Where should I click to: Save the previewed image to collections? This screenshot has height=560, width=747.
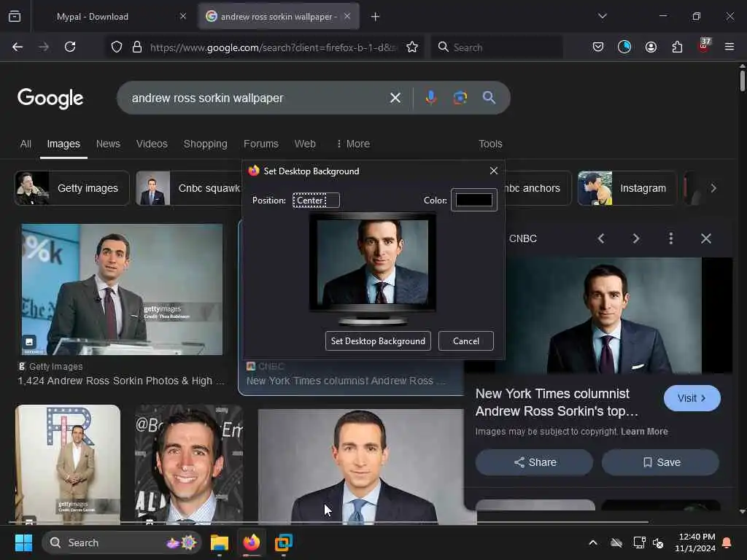coord(661,462)
